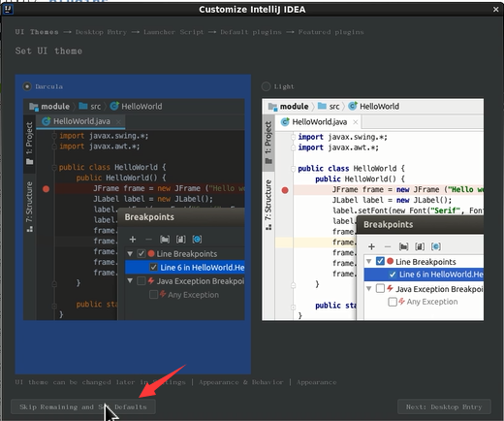Click lightning exception icon in Darcula preview

coord(151,280)
